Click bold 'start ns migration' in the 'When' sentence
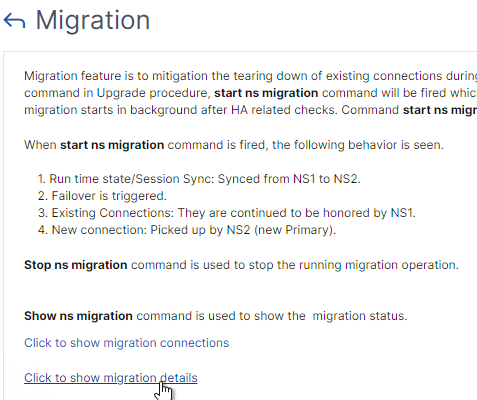This screenshot has height=400, width=477. point(112,145)
